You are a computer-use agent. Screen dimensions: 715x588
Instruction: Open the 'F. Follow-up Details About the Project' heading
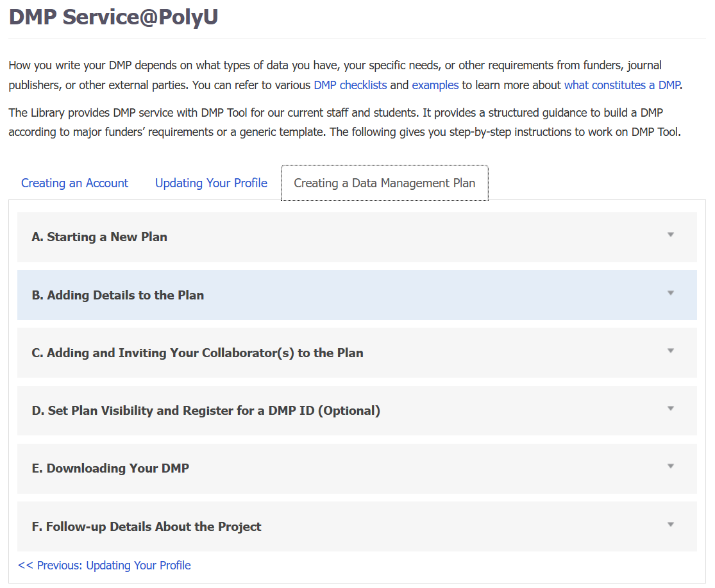pyautogui.click(x=146, y=527)
